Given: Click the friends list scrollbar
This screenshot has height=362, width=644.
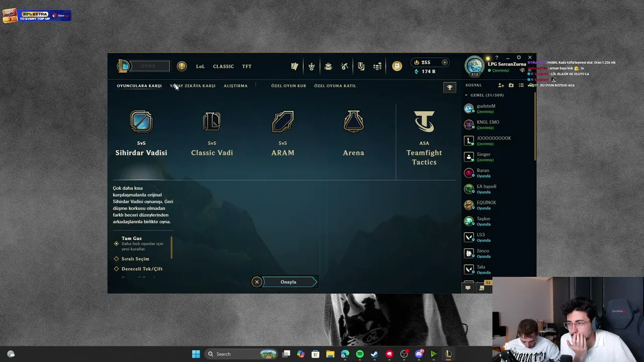Looking at the screenshot, I should tap(535, 126).
